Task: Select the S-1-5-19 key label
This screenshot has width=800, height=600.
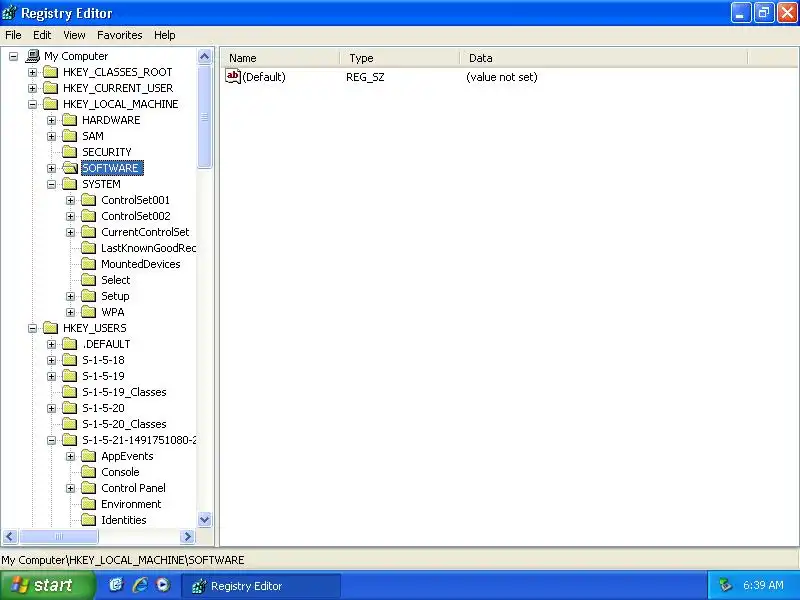Action: (103, 376)
